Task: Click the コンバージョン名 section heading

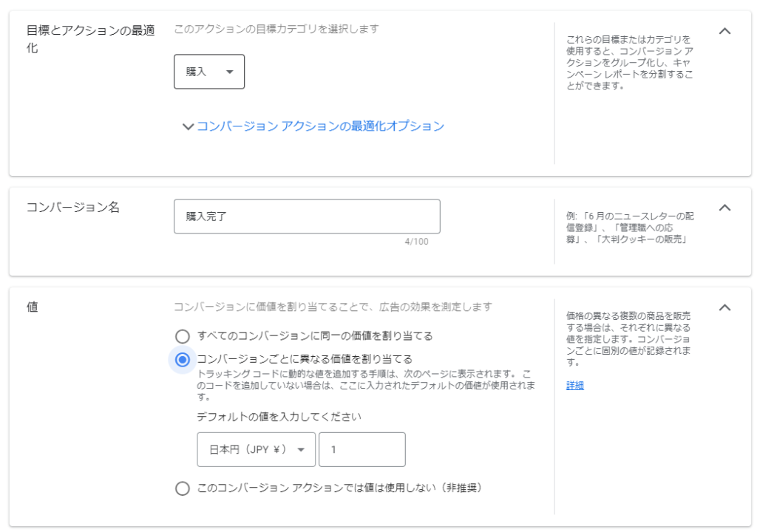Action: [72, 208]
